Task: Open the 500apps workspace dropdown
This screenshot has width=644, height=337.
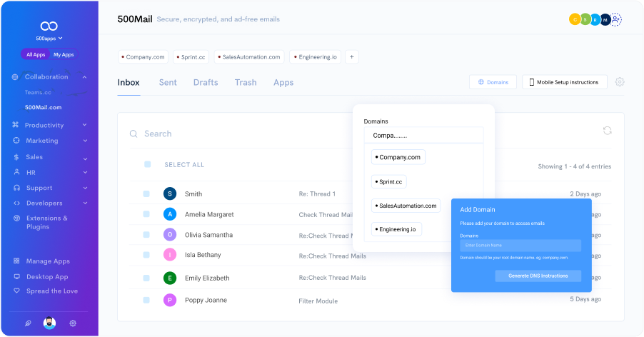Action: pos(49,38)
